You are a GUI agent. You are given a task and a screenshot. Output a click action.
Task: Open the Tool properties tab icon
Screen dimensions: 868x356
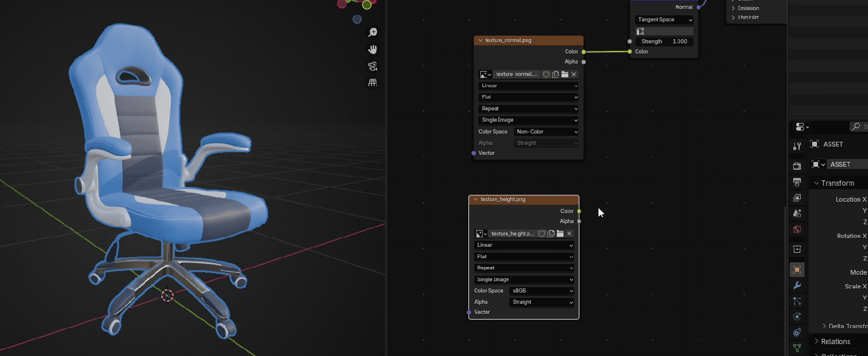click(x=797, y=146)
